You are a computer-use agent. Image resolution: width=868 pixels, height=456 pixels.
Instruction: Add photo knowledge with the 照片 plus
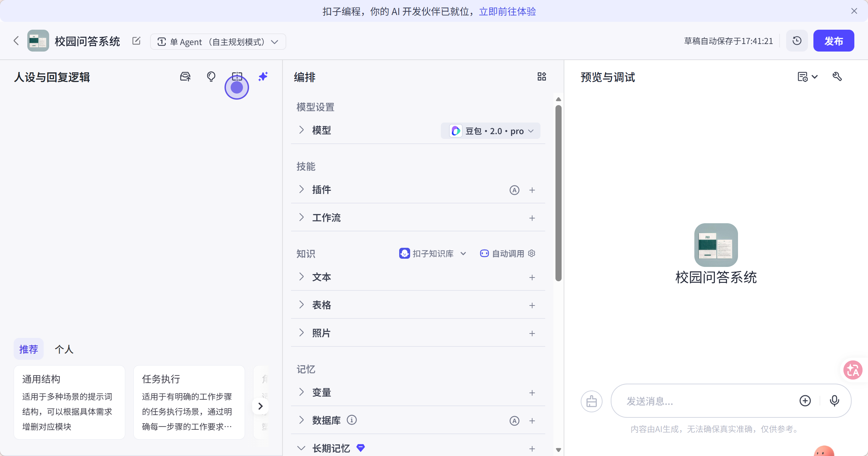pos(532,333)
